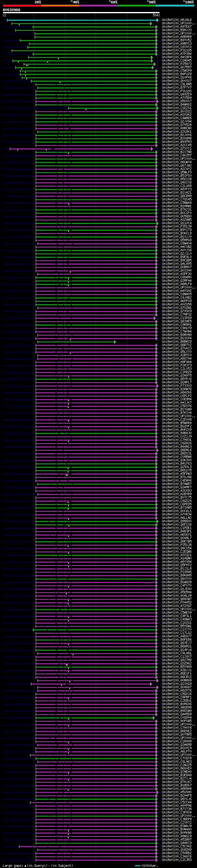Click hit label UniRef100_B8BRC8
This screenshot has width=197, height=868.
(176, 342)
